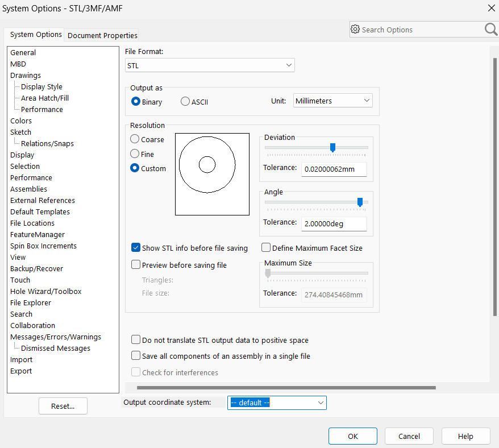This screenshot has height=448, width=499.
Task: Toggle Show STL info before file saving
Action: (x=136, y=248)
